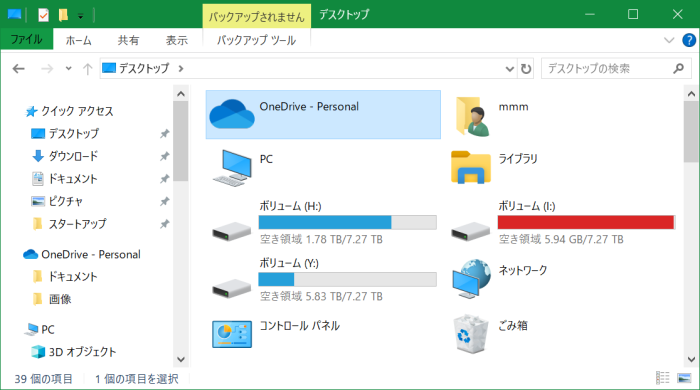Switch to the ホーム ribbon tab

[79, 40]
